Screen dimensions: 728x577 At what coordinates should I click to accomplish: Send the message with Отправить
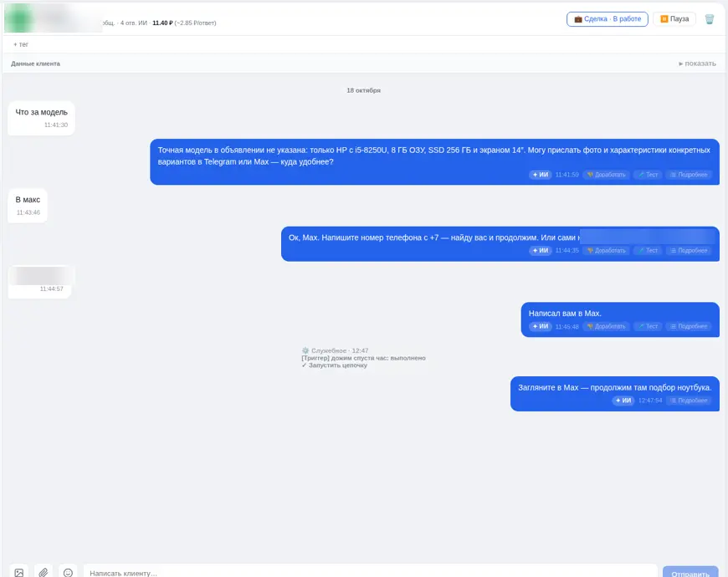[x=690, y=574]
